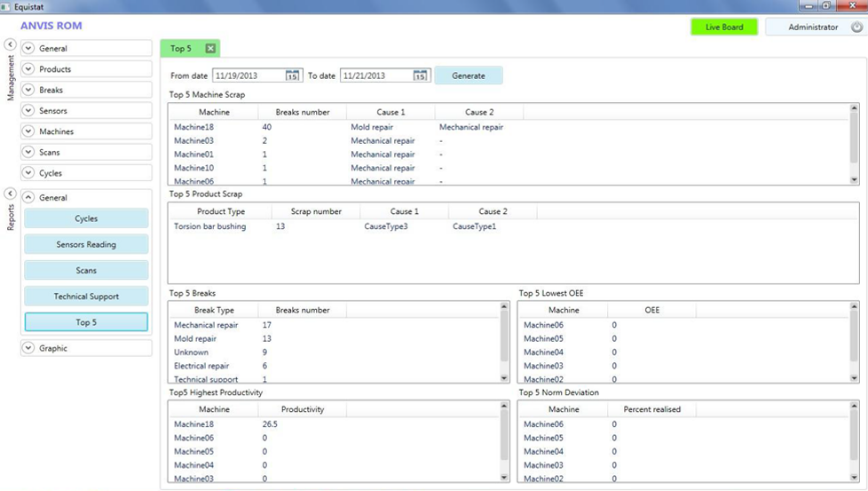The height and width of the screenshot is (491, 868).
Task: Collapse the Management side panel arrow
Action: pos(10,44)
